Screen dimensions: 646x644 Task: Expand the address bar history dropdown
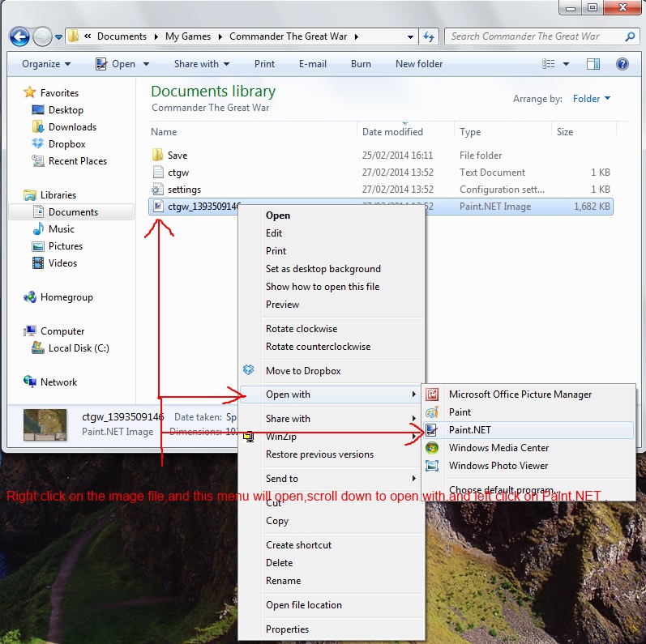click(410, 36)
